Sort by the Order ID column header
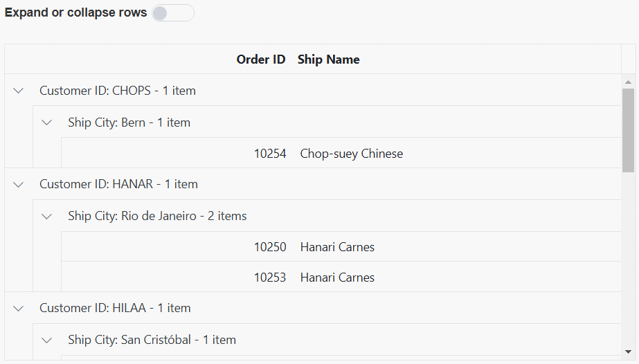639x364 pixels. pos(260,60)
